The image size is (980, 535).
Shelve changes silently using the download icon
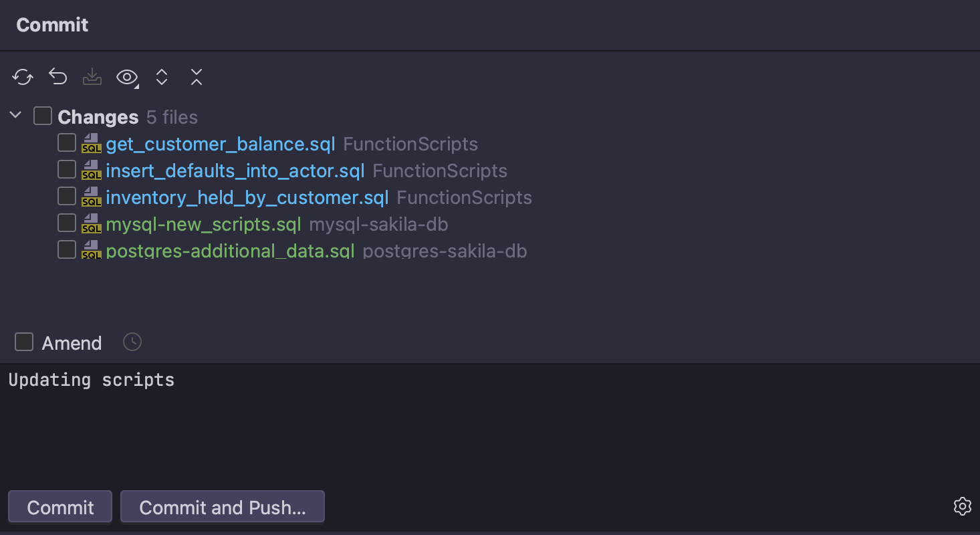92,77
